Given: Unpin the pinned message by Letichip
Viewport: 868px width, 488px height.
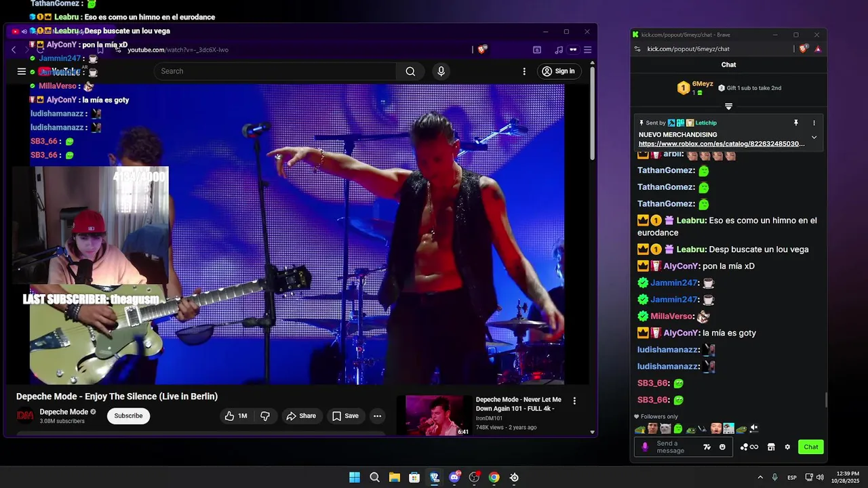Looking at the screenshot, I should tap(796, 123).
